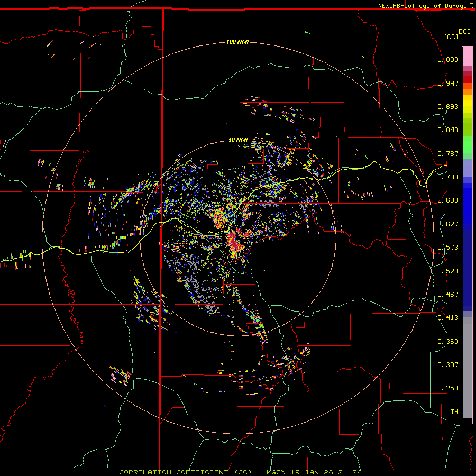Image resolution: width=476 pixels, height=476 pixels.
Task: Click the CORRELATION COEFFICIENT (CC) caption
Action: (x=186, y=472)
